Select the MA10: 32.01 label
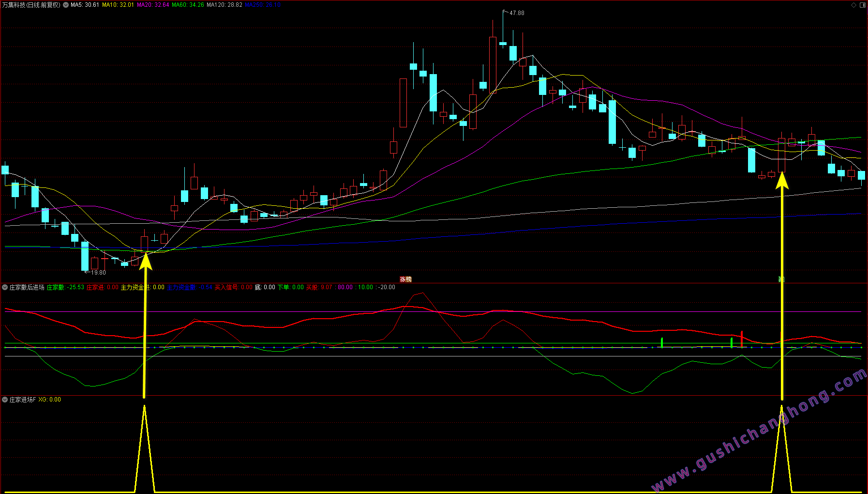The width and height of the screenshot is (868, 494). click(118, 5)
